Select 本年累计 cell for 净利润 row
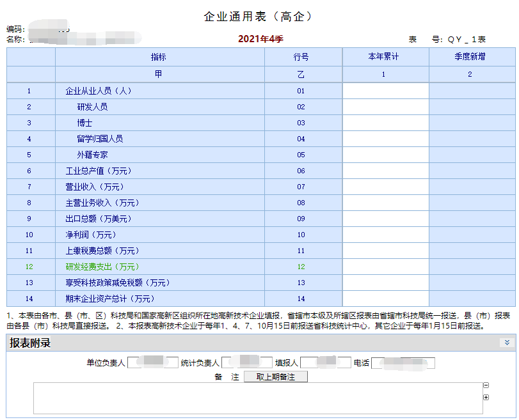Viewport: 519px width, 420px height. 386,235
